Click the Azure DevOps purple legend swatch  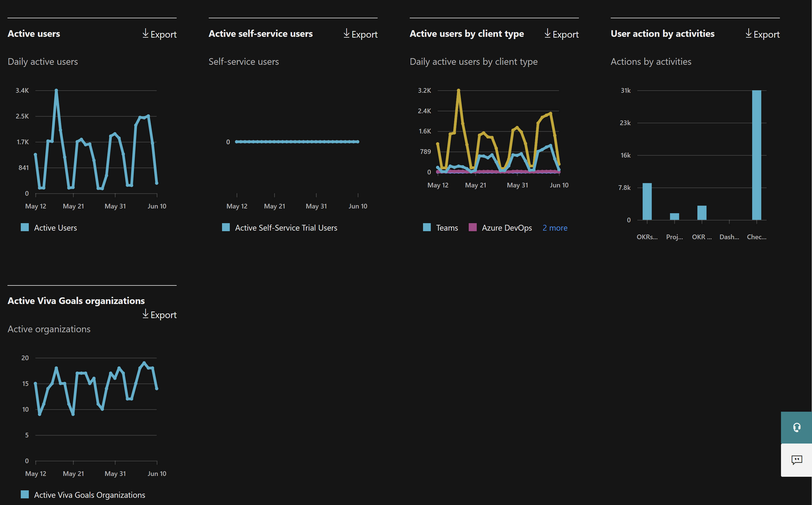472,228
